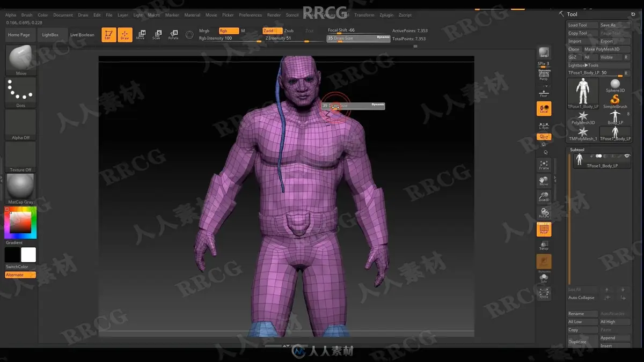Screen dimensions: 644x362
Task: Adjust the Z Intensity slider
Action: pyautogui.click(x=294, y=39)
